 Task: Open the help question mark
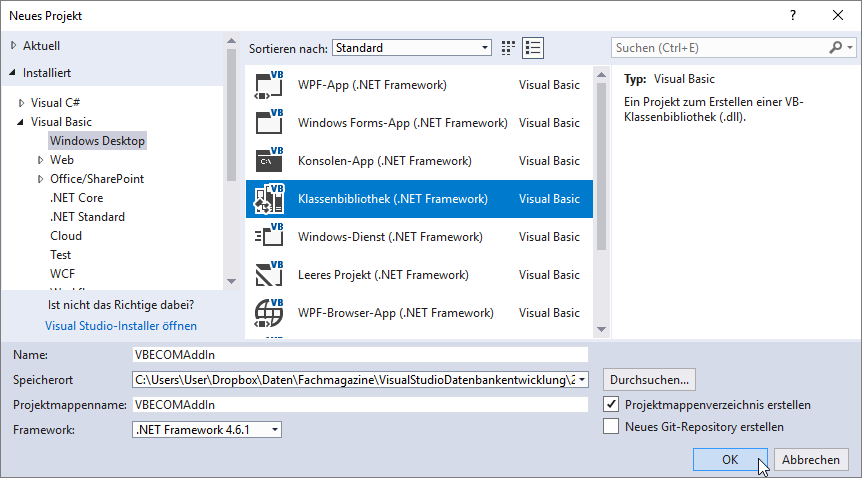(x=793, y=15)
